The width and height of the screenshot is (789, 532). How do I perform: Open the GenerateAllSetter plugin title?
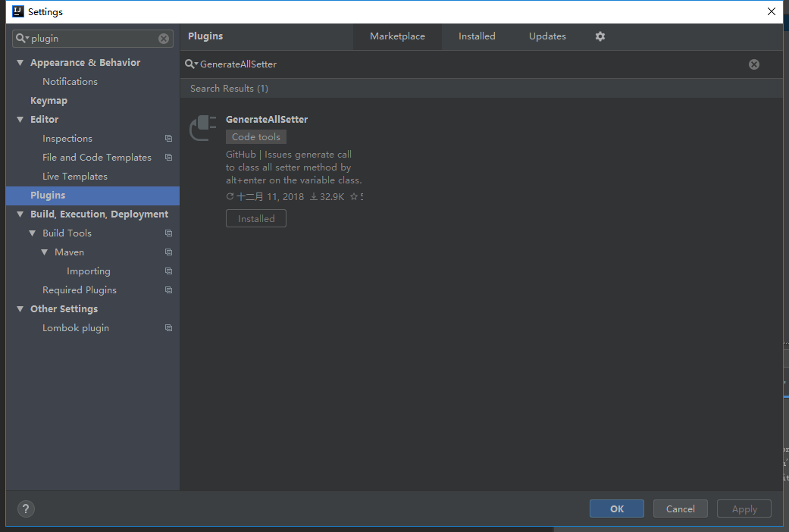pos(267,119)
